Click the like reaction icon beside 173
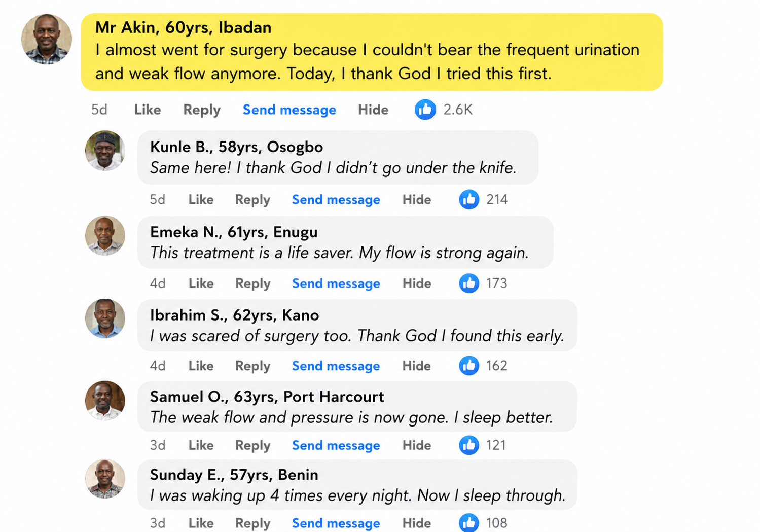 [x=469, y=283]
